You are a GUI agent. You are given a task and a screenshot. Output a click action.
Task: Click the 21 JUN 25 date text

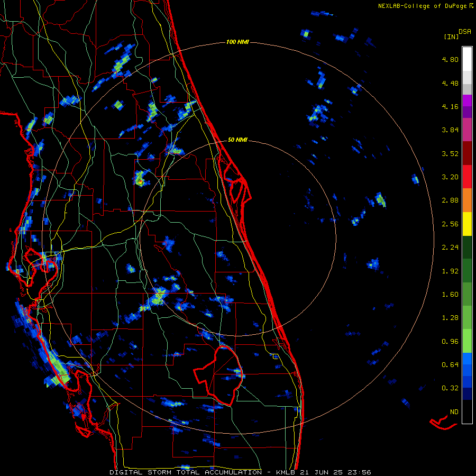322,472
